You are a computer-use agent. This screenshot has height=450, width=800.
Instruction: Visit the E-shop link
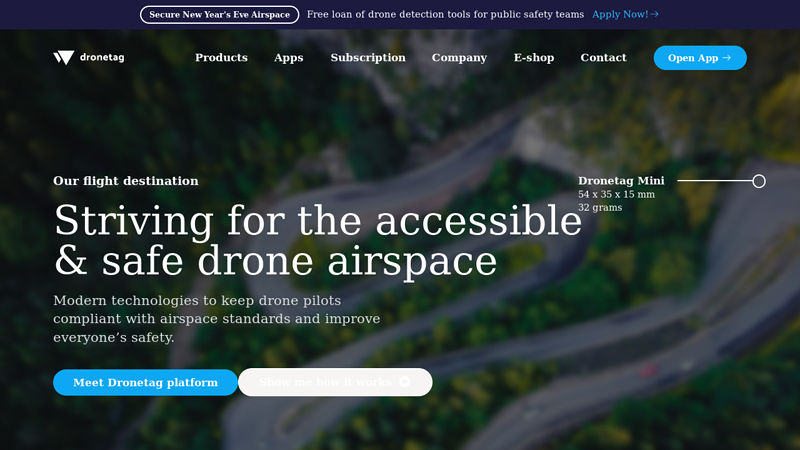[534, 58]
